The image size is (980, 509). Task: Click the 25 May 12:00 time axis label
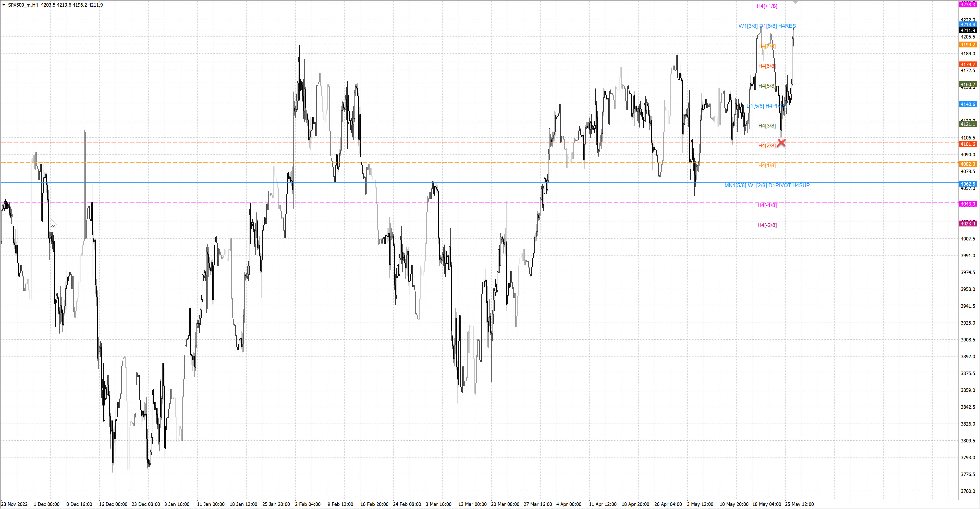coord(799,504)
